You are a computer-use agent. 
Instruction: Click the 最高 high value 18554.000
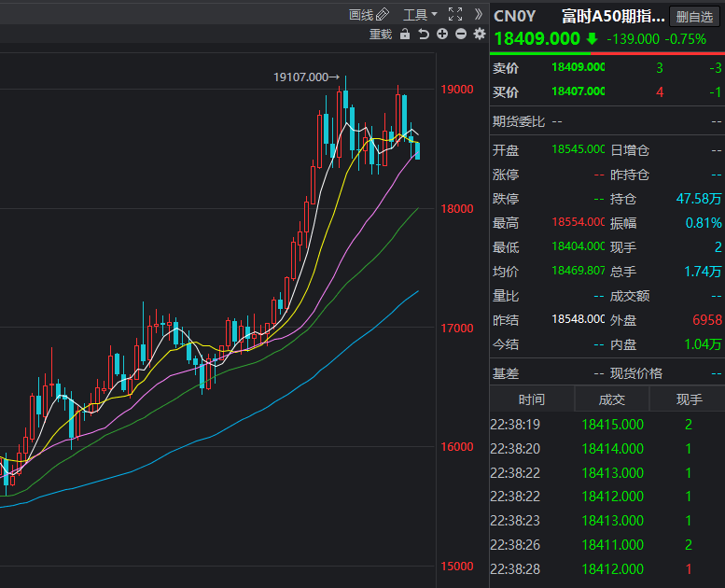point(578,222)
